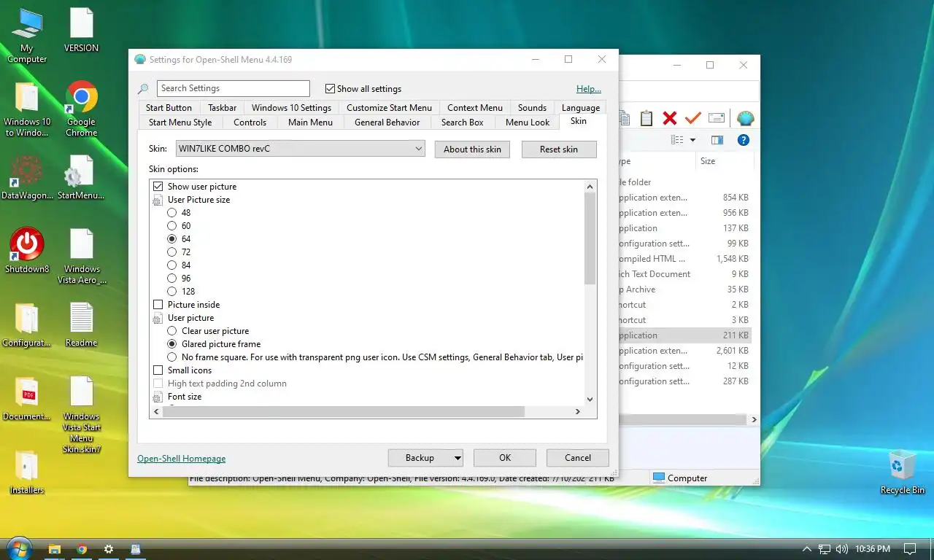Image resolution: width=934 pixels, height=560 pixels.
Task: Confirm settings with the OK button
Action: pos(505,458)
